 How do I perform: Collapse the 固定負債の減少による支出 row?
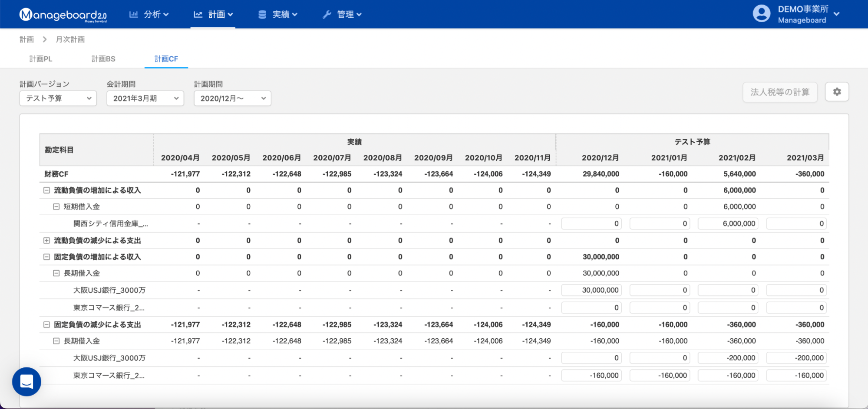tap(46, 324)
